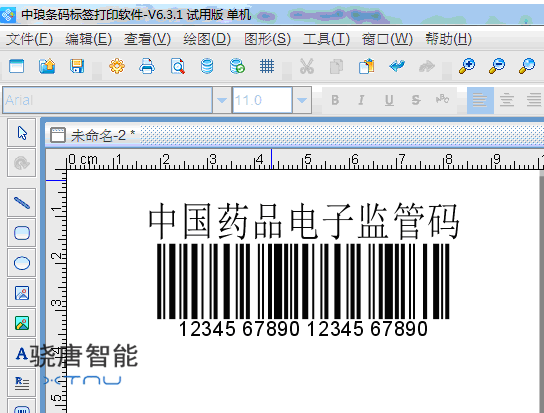Click the zoom in magnifier
Screen dimensions: 544x413
[467, 66]
